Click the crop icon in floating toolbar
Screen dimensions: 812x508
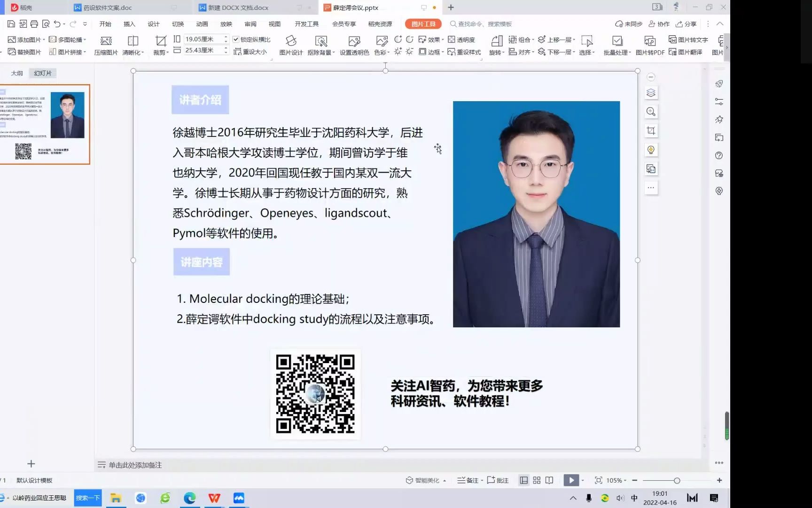tap(651, 131)
